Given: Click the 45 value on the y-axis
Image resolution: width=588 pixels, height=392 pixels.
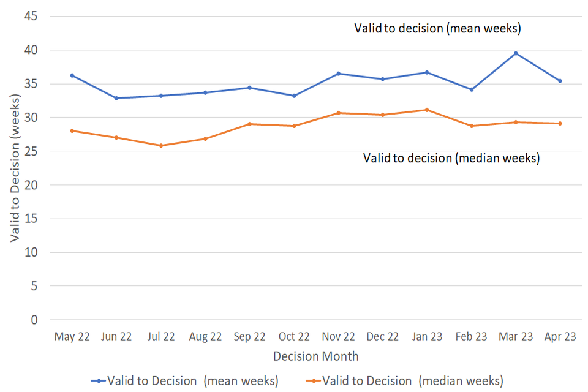Looking at the screenshot, I should point(31,17).
